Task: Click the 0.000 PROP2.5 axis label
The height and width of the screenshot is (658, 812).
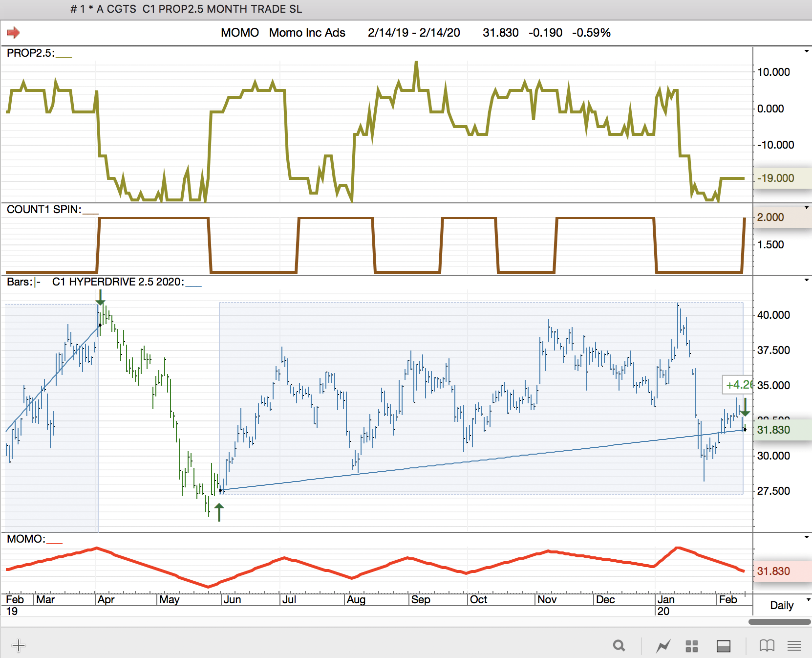Action: tap(770, 109)
